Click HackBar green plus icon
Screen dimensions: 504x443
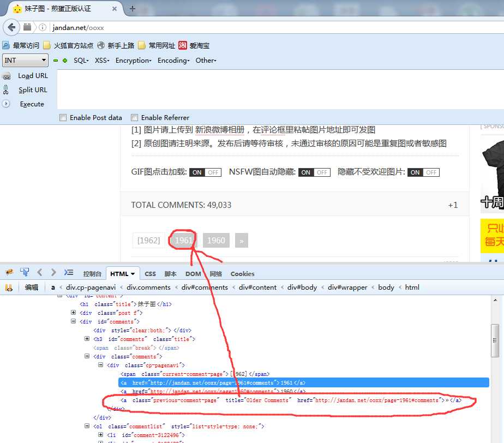point(65,61)
